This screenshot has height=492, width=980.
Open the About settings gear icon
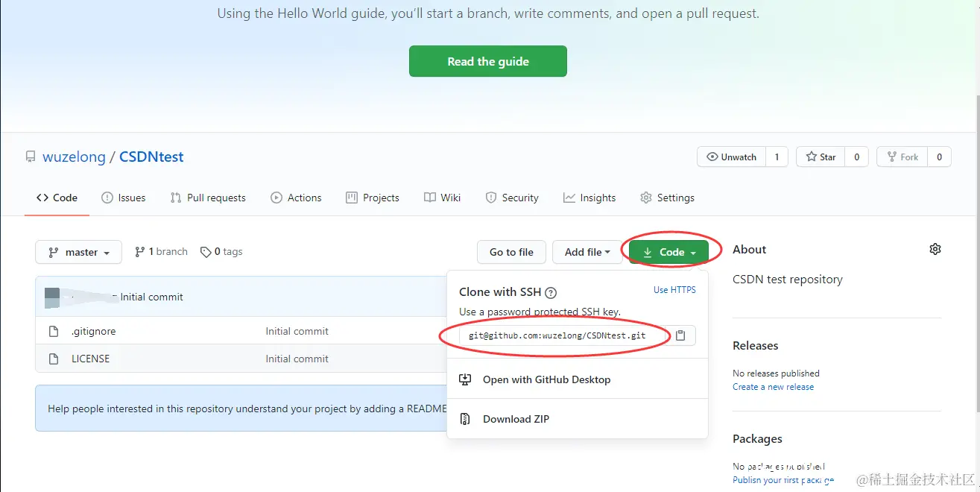(935, 249)
